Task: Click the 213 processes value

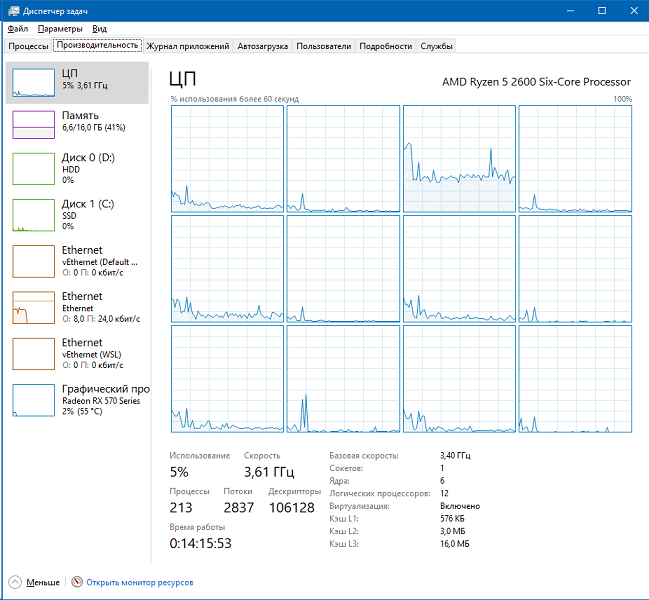Action: click(181, 507)
